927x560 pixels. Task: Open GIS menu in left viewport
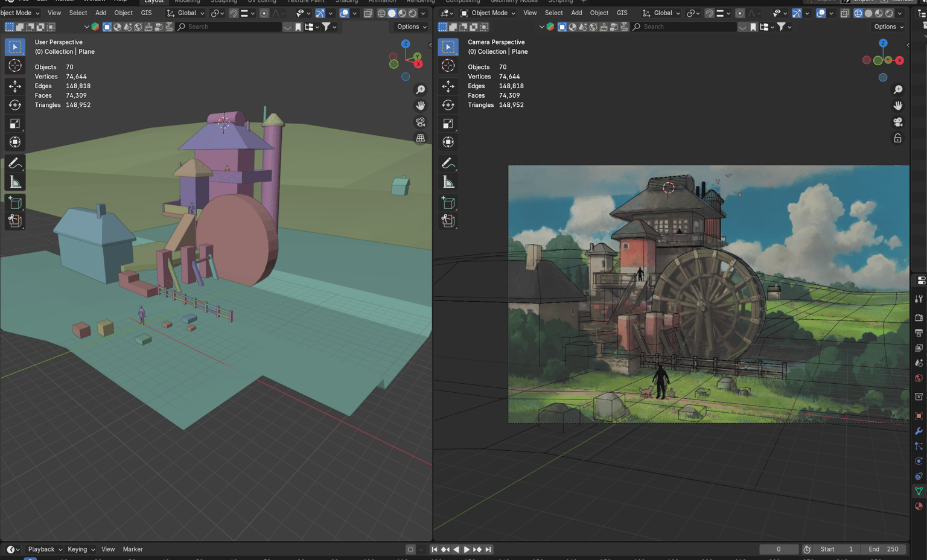tap(146, 13)
